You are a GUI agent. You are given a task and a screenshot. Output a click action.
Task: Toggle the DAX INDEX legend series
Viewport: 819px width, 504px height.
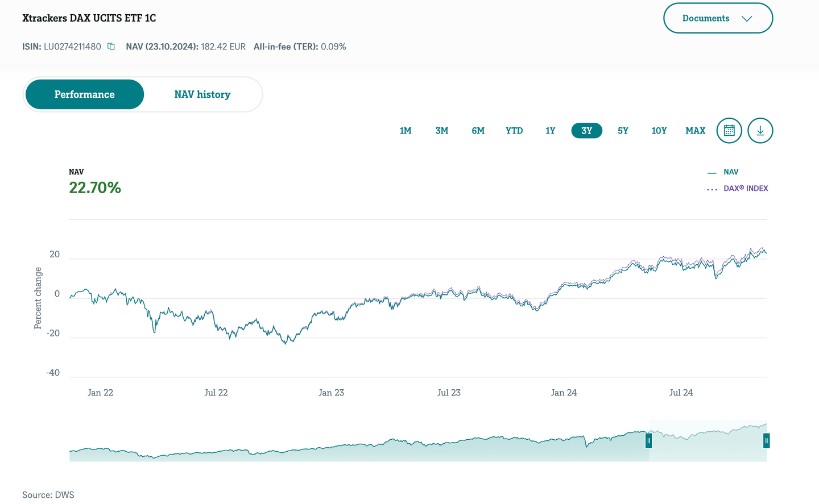point(745,189)
